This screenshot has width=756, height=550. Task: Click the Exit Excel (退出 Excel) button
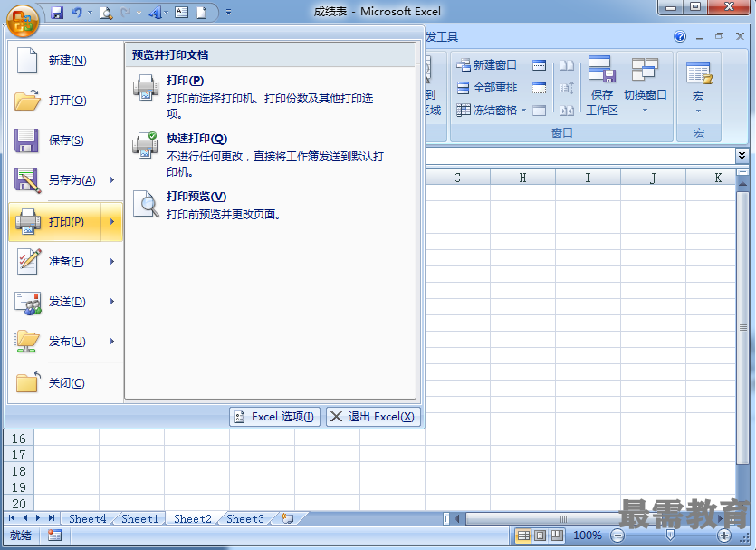pyautogui.click(x=373, y=417)
